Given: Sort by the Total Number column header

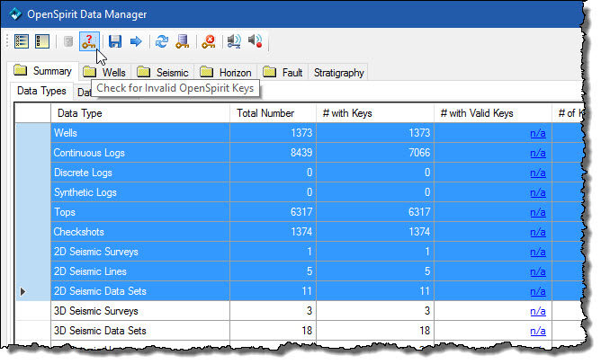Looking at the screenshot, I should point(274,113).
